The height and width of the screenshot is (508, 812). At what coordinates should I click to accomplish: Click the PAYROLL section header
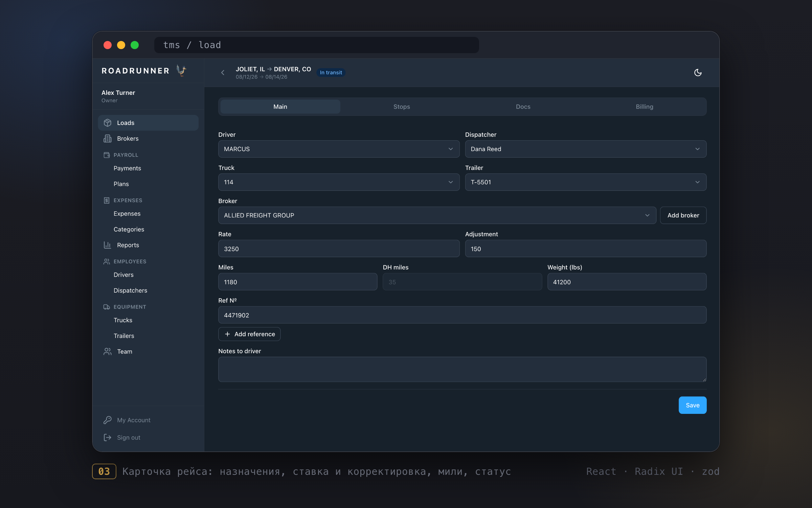pyautogui.click(x=126, y=155)
